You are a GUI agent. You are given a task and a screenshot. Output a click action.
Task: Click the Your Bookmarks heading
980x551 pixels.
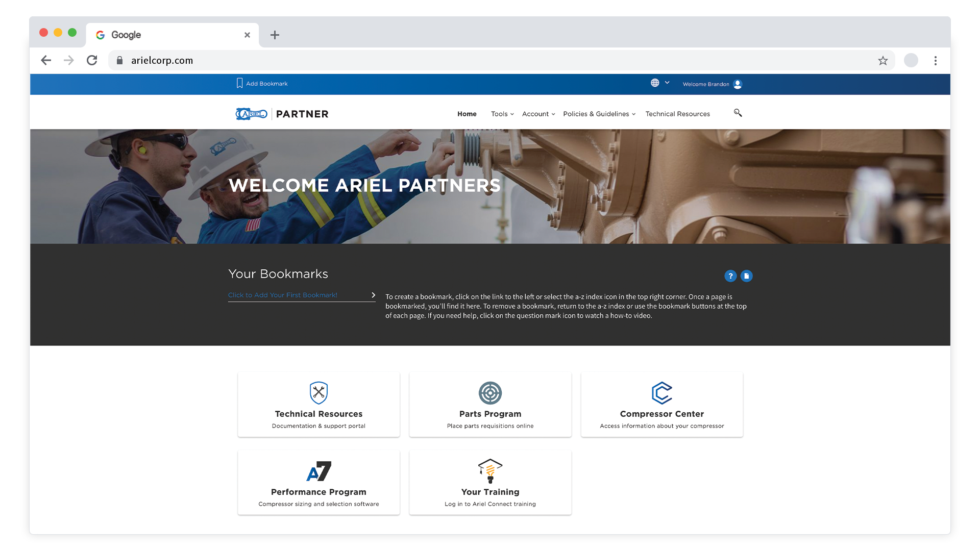[278, 274]
